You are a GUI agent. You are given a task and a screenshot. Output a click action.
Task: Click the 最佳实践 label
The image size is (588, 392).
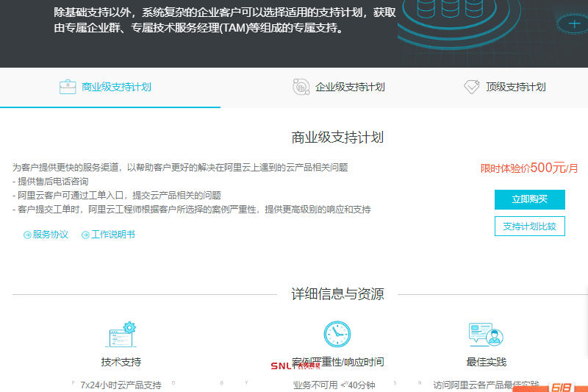486,362
